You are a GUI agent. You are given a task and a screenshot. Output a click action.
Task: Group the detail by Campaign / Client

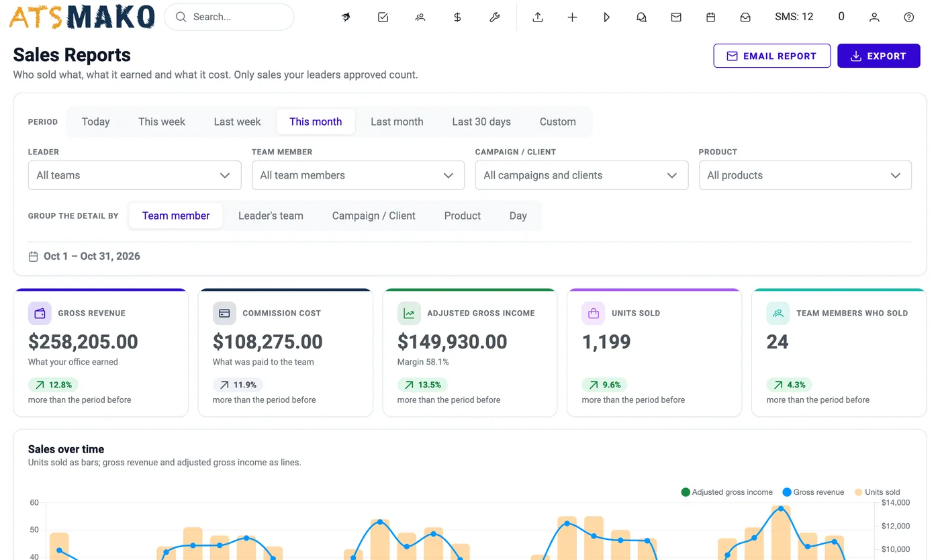pyautogui.click(x=374, y=216)
